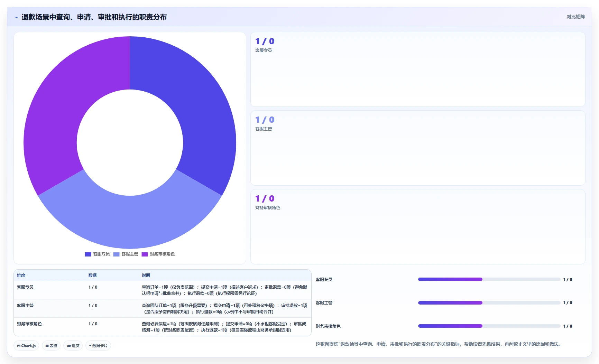The image size is (599, 364).
Task: Click the footer note starting 这张图提炼
Action: [439, 344]
